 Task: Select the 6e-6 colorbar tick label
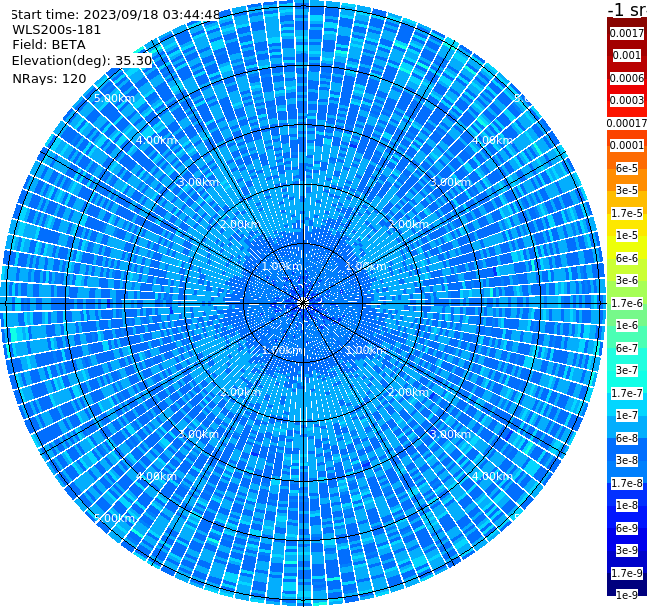pos(627,258)
